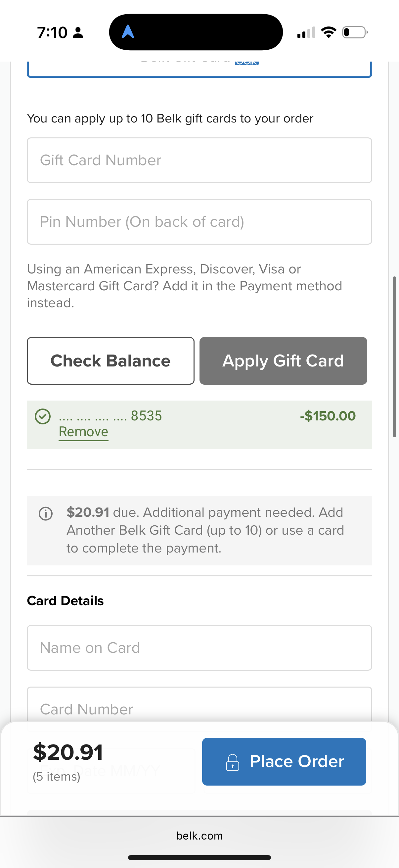This screenshot has width=399, height=868.
Task: Click the Name on Card field
Action: (199, 648)
